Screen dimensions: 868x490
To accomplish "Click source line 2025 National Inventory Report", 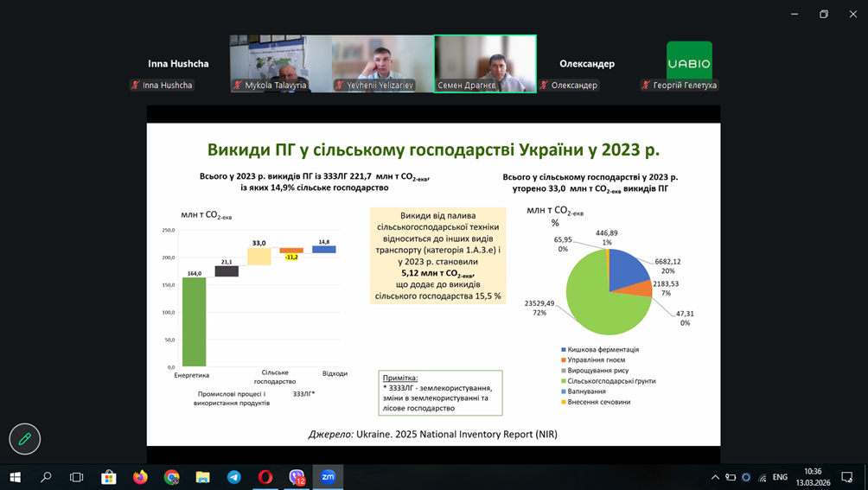I will [x=433, y=434].
